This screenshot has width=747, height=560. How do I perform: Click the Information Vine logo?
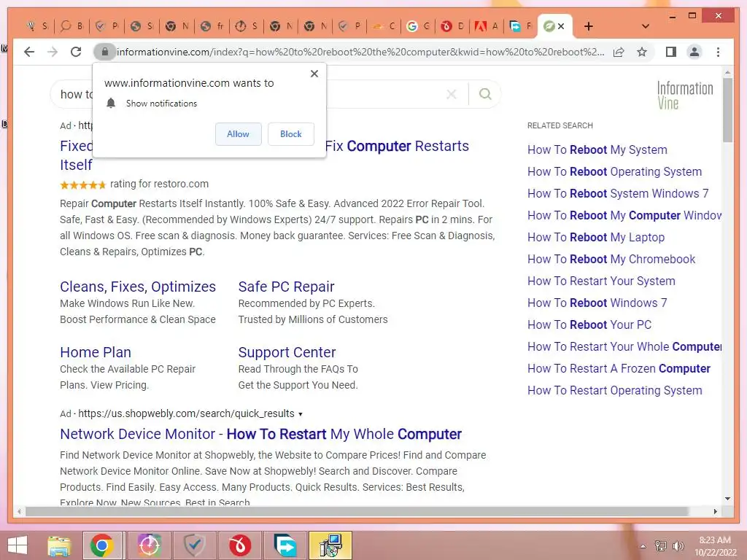684,96
